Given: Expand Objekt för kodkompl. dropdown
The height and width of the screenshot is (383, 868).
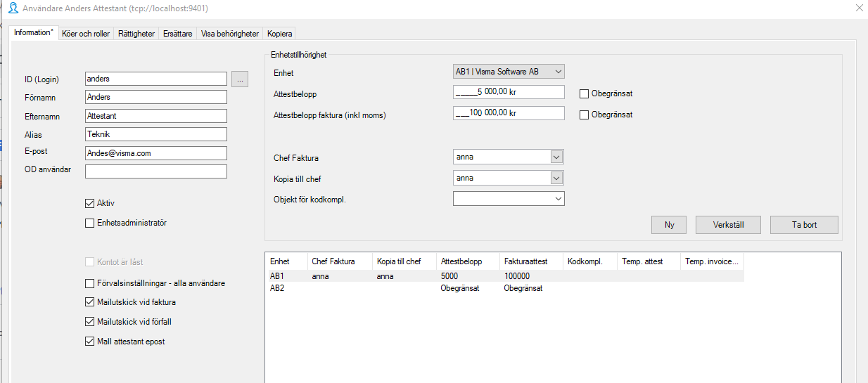Looking at the screenshot, I should click(x=558, y=199).
